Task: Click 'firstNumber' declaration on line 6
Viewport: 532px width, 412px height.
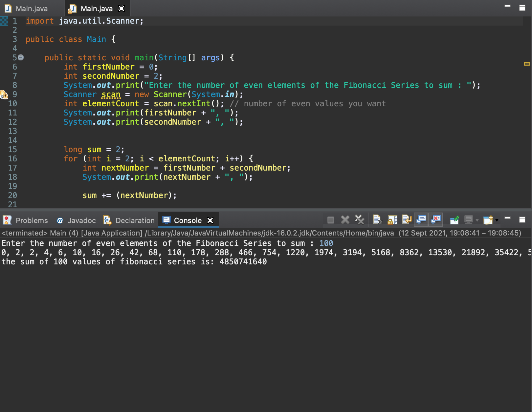Action: point(108,67)
